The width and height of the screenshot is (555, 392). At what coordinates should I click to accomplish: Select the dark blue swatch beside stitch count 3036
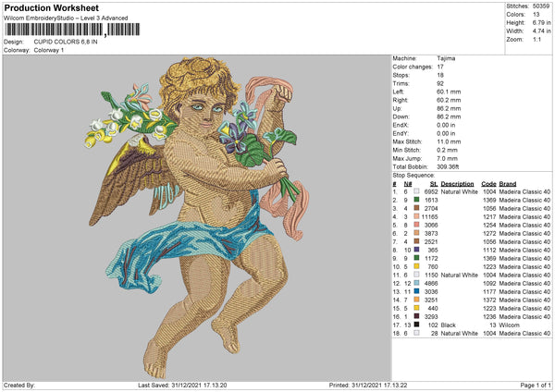pos(416,291)
